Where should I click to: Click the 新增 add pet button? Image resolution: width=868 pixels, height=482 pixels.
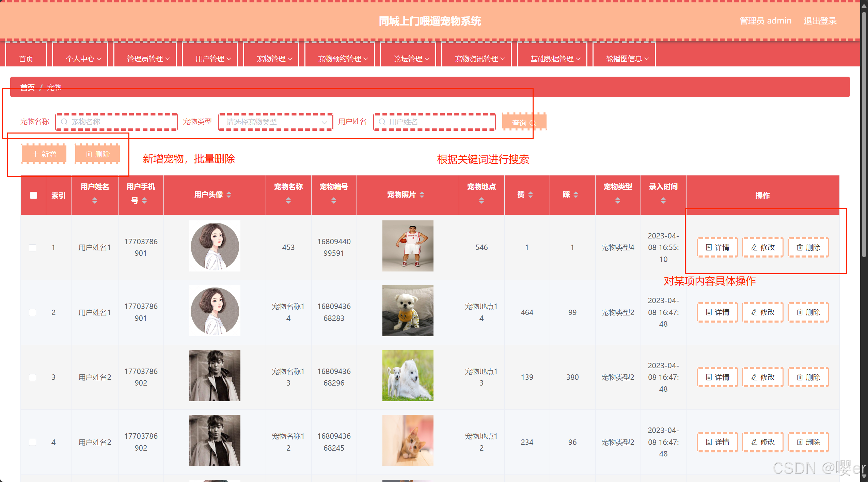(44, 154)
